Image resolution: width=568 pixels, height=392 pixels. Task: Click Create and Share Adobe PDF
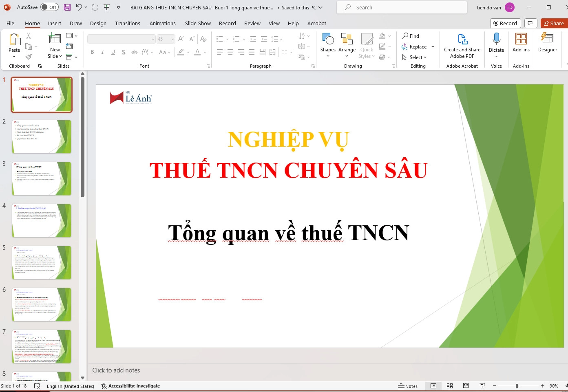click(x=462, y=46)
